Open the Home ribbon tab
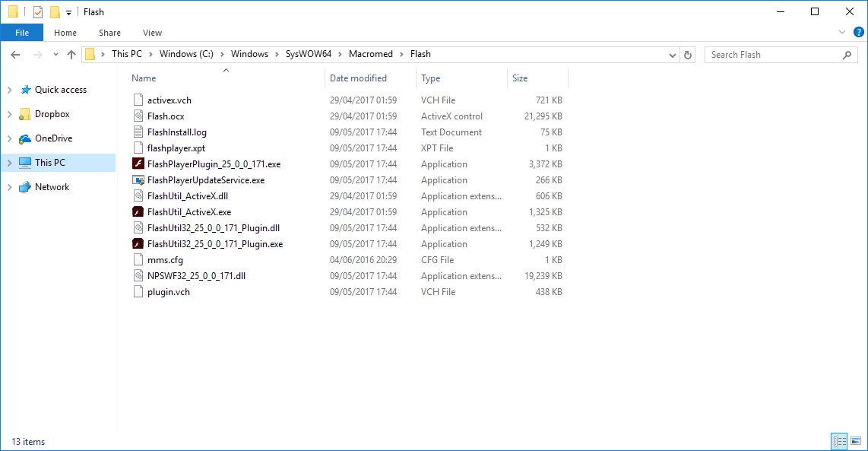 pyautogui.click(x=65, y=33)
